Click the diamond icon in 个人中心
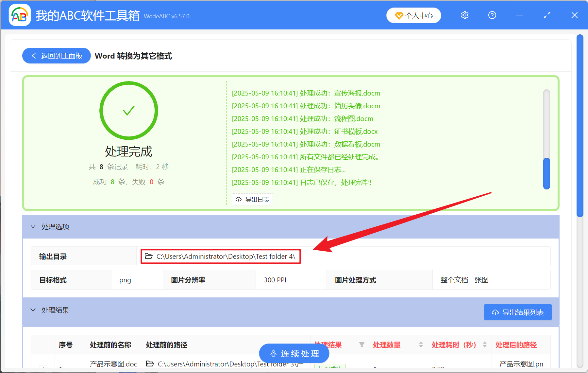This screenshot has width=588, height=373. 399,15
